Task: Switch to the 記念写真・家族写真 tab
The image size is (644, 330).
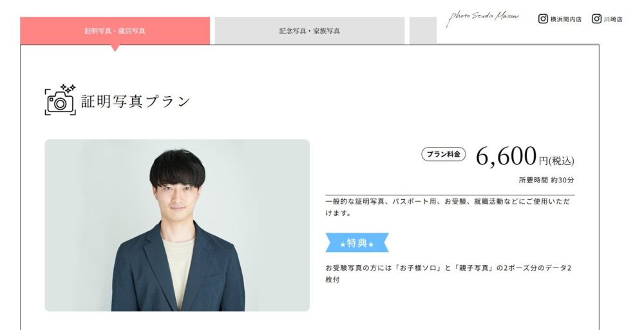Action: (310, 31)
